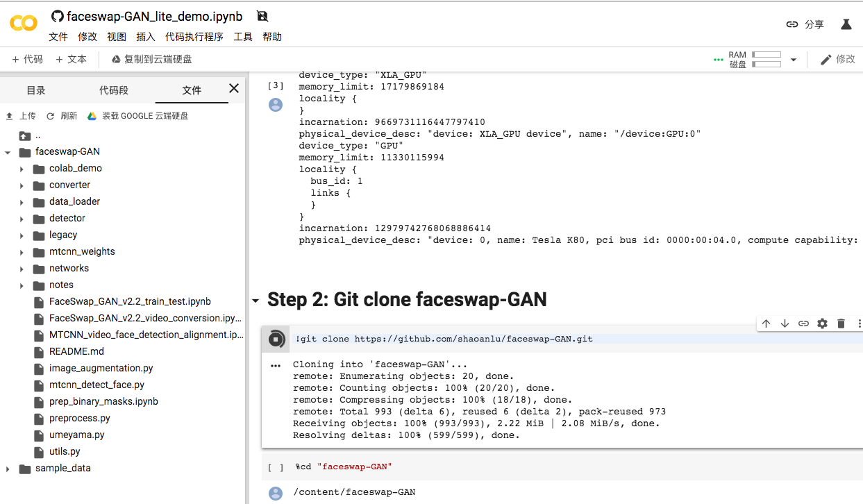Stop the running git clone cell
Image resolution: width=863 pixels, height=504 pixels.
(x=276, y=339)
